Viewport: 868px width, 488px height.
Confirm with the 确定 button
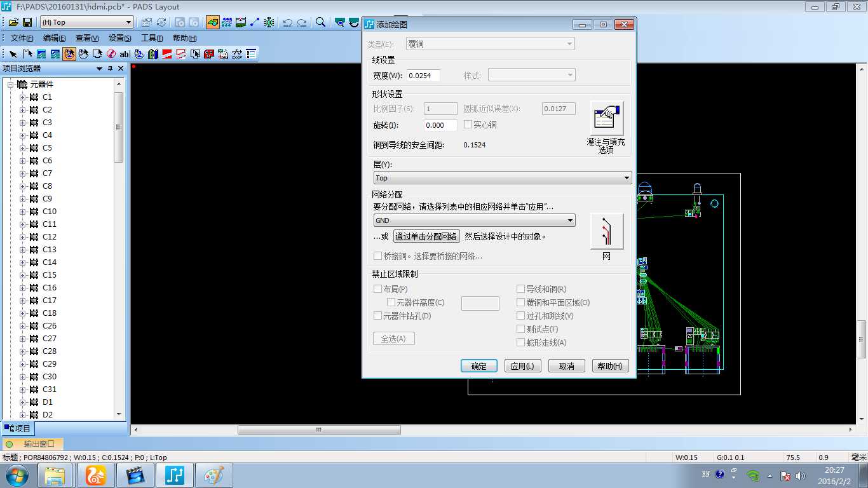478,366
